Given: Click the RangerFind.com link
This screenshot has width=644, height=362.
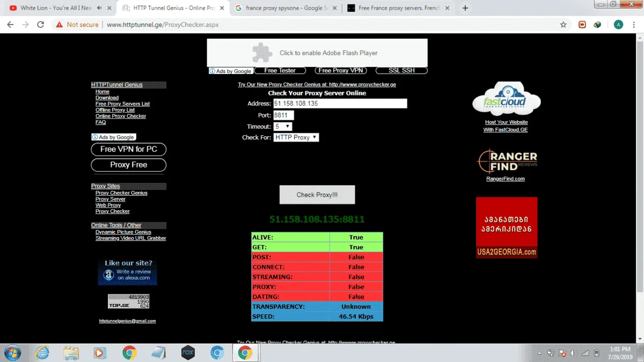Looking at the screenshot, I should click(x=506, y=179).
